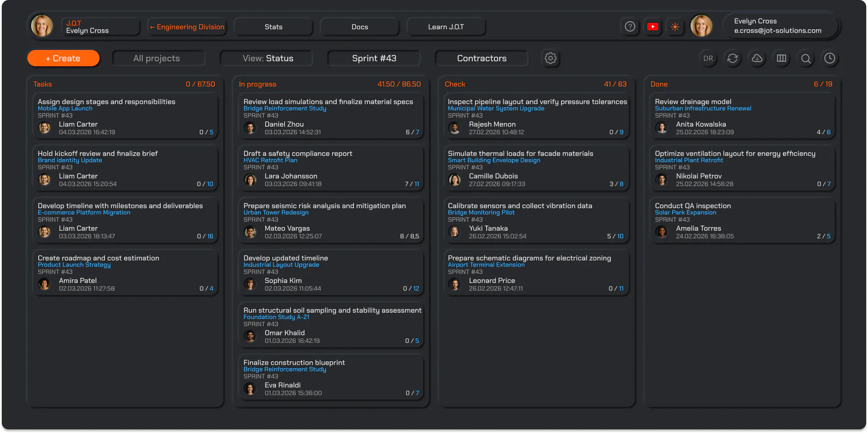Image resolution: width=868 pixels, height=433 pixels.
Task: Open Suburban Infrastructure Renewal link
Action: click(x=703, y=109)
